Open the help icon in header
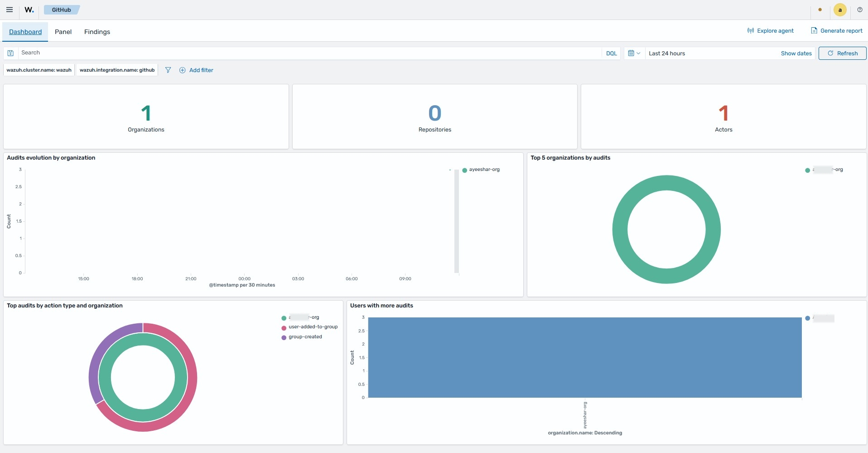The image size is (868, 453). tap(860, 10)
